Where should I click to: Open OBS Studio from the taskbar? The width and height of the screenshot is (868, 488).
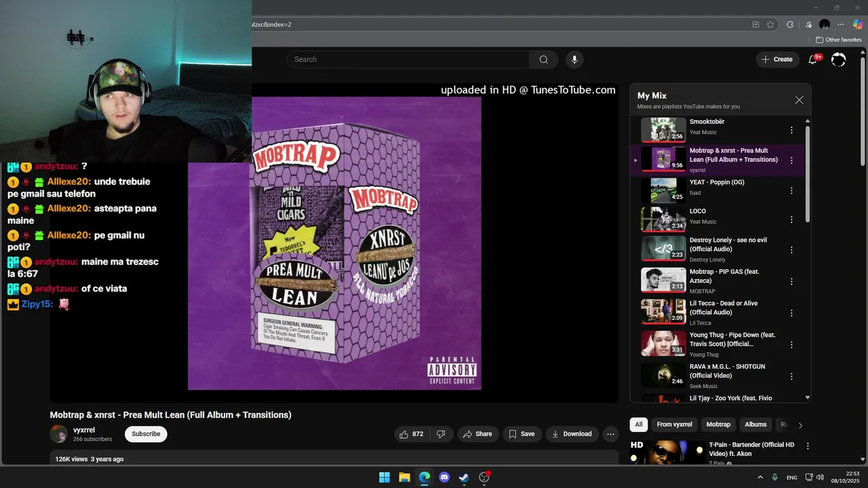[484, 477]
